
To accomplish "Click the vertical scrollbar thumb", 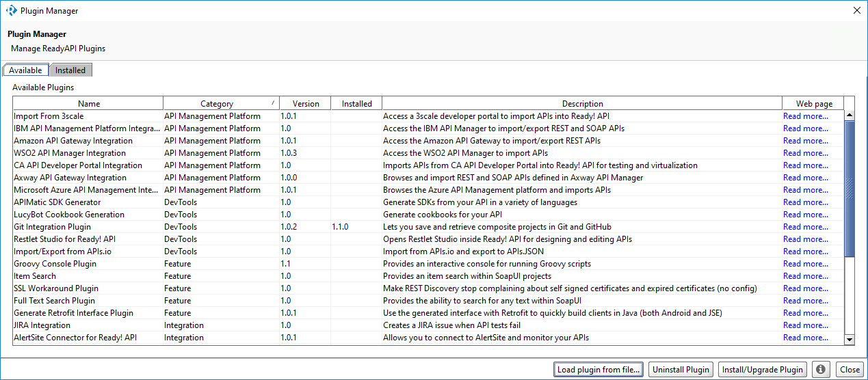I will point(850,189).
